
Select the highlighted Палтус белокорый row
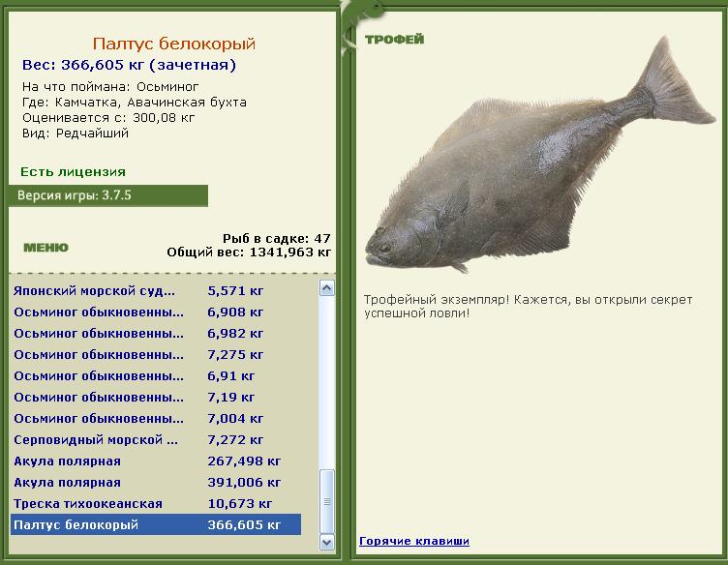pyautogui.click(x=156, y=524)
